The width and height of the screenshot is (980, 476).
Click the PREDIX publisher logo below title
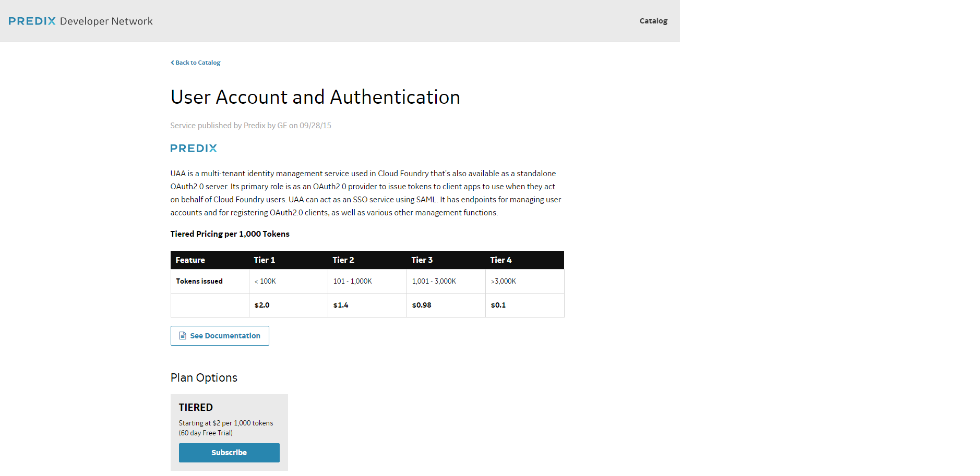click(194, 148)
